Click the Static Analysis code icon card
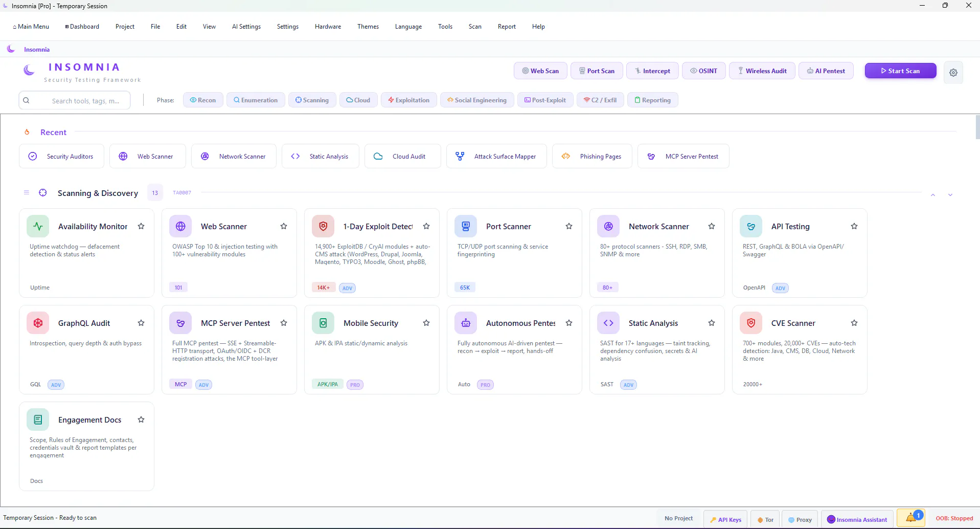980x529 pixels. point(608,323)
